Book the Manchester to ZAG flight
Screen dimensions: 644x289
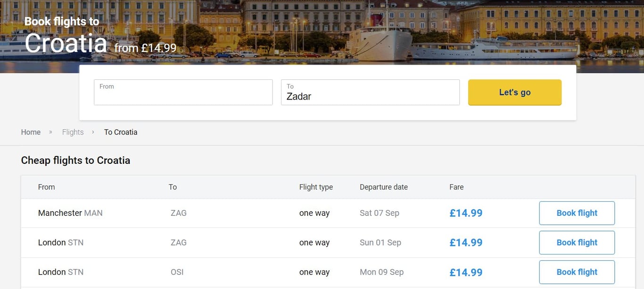(577, 213)
